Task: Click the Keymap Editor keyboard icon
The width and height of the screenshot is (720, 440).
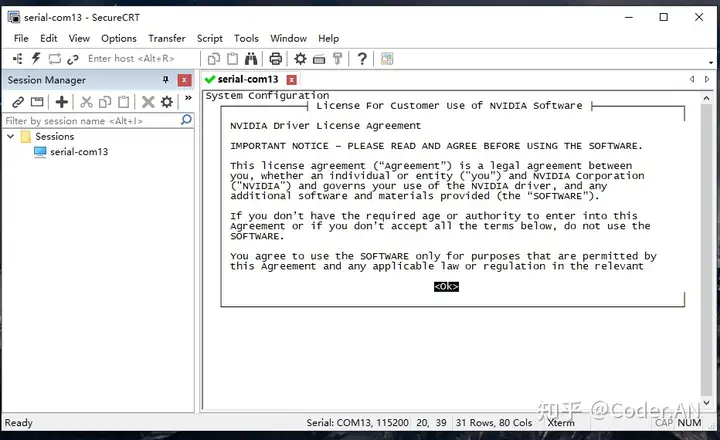Action: (x=319, y=59)
